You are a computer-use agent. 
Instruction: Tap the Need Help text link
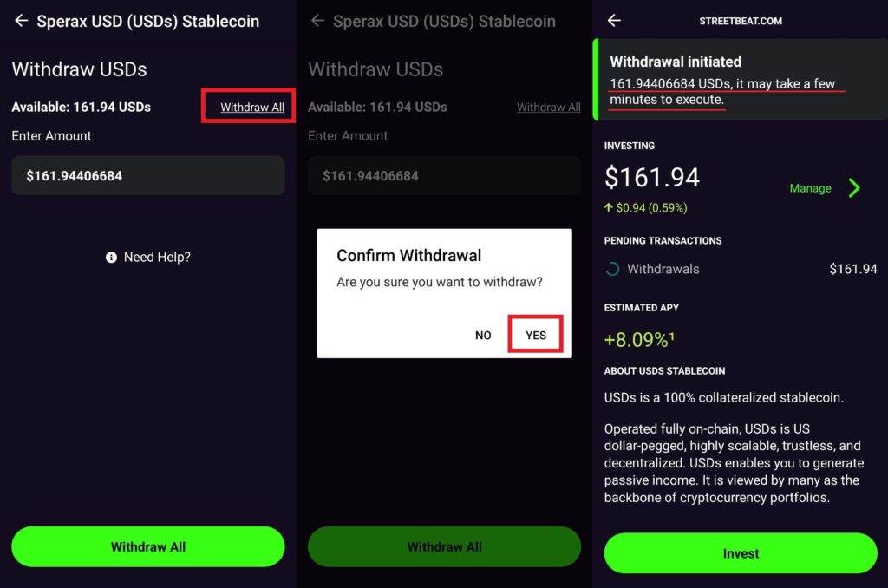[x=156, y=257]
